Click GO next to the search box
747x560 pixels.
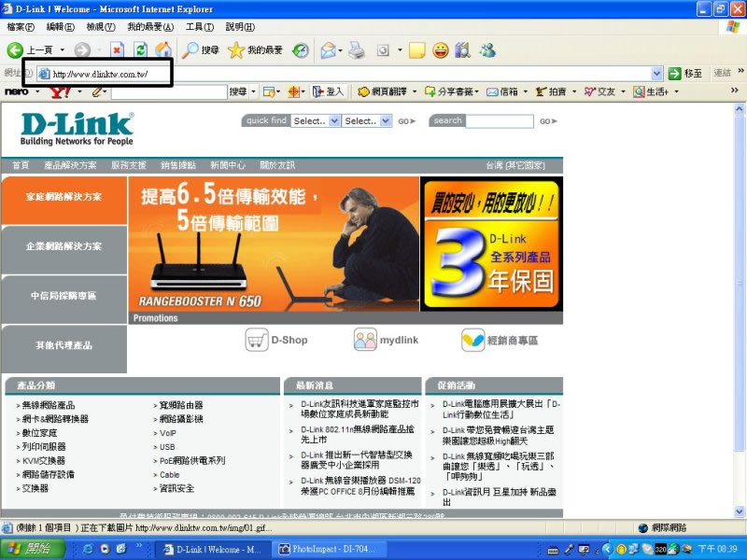tap(548, 121)
